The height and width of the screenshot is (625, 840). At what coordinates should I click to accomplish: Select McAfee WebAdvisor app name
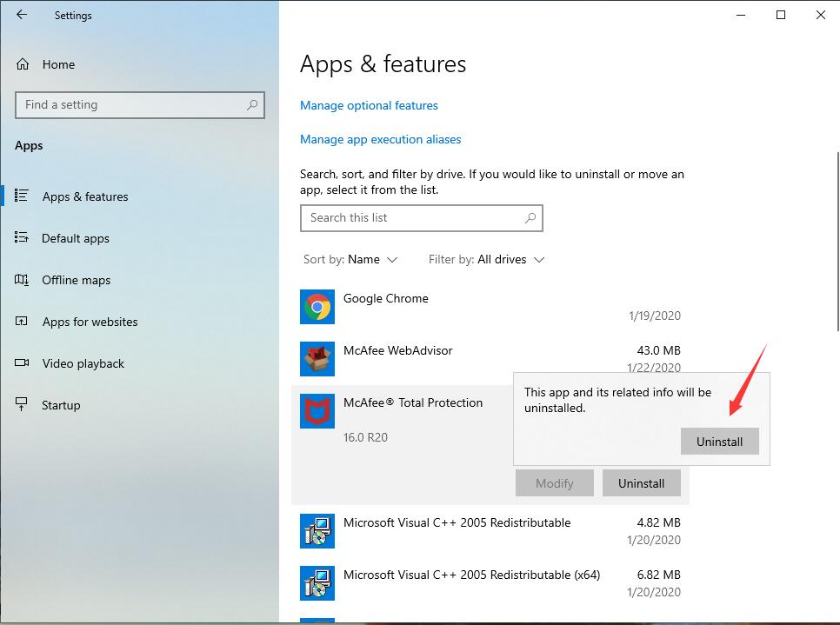pyautogui.click(x=398, y=350)
